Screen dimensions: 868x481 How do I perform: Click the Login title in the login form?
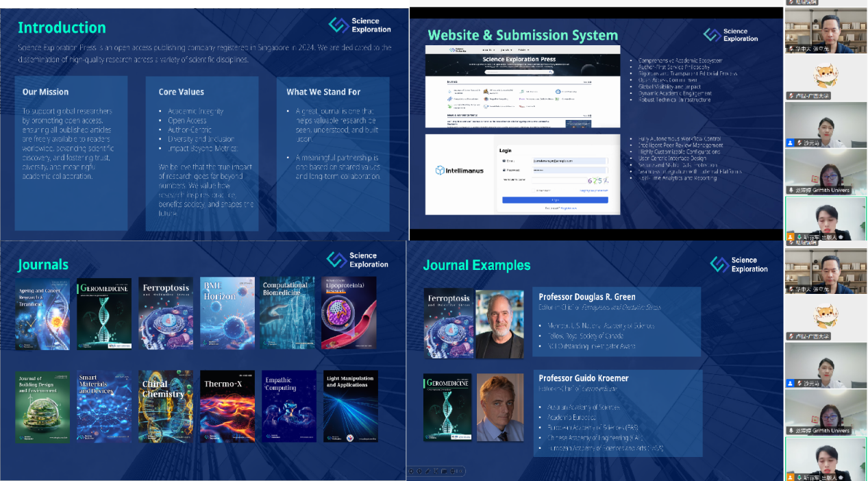[505, 151]
